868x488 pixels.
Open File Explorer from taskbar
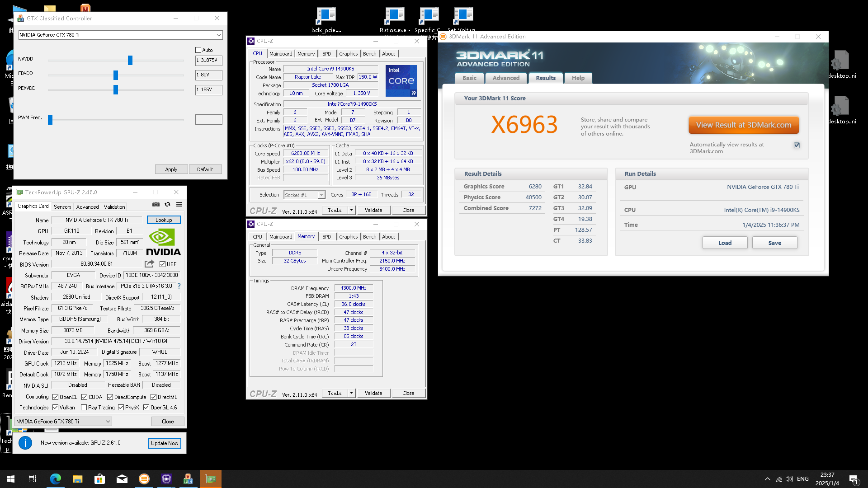(x=77, y=479)
